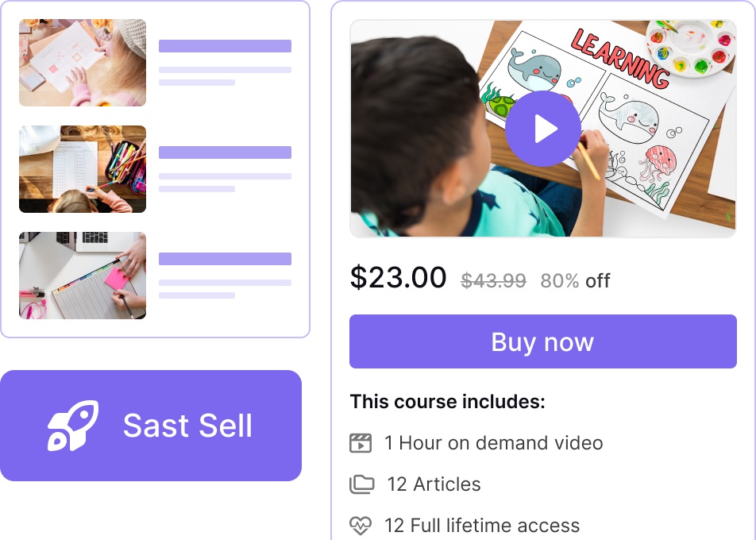The image size is (756, 540).
Task: Click the crossed-out $43.99 price
Action: pyautogui.click(x=493, y=280)
